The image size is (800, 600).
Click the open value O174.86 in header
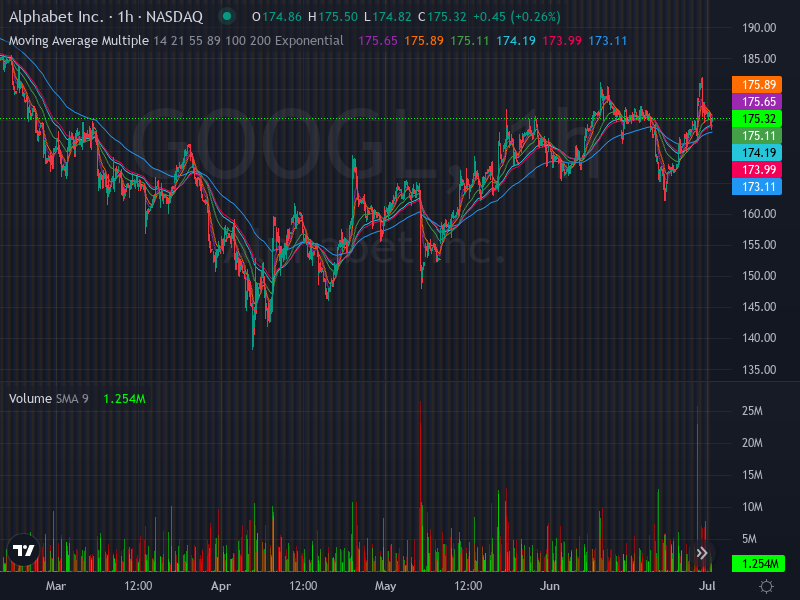click(277, 17)
